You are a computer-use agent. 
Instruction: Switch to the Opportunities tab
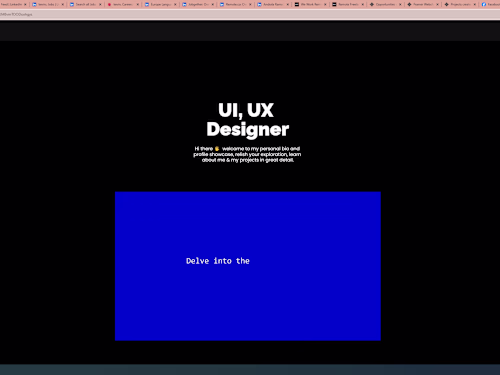tap(386, 4)
